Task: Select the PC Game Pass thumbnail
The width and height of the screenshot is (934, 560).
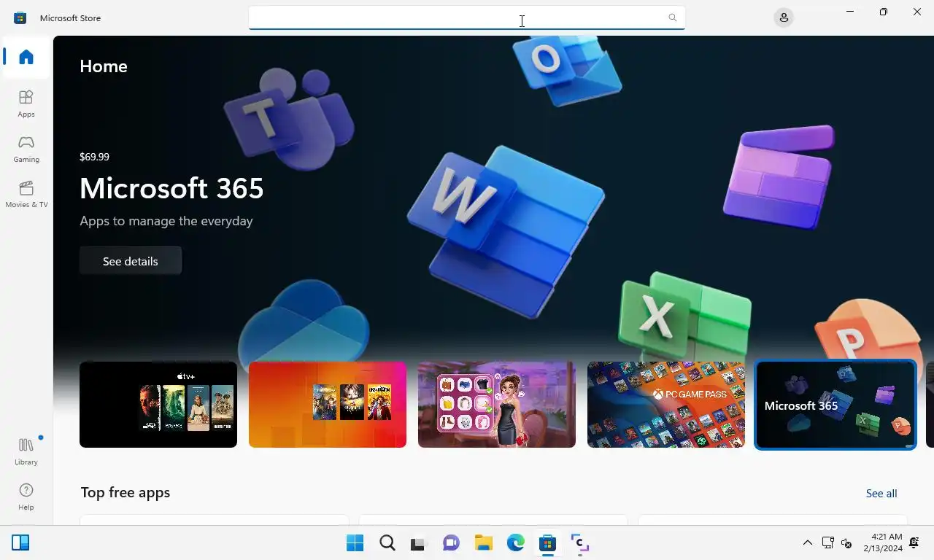Action: [666, 405]
